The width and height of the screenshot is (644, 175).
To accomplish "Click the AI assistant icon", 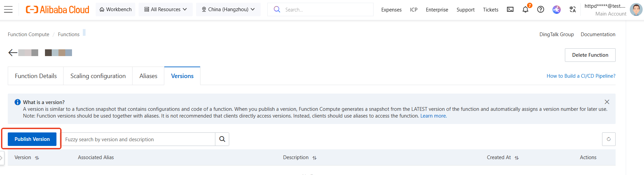I will [x=556, y=9].
